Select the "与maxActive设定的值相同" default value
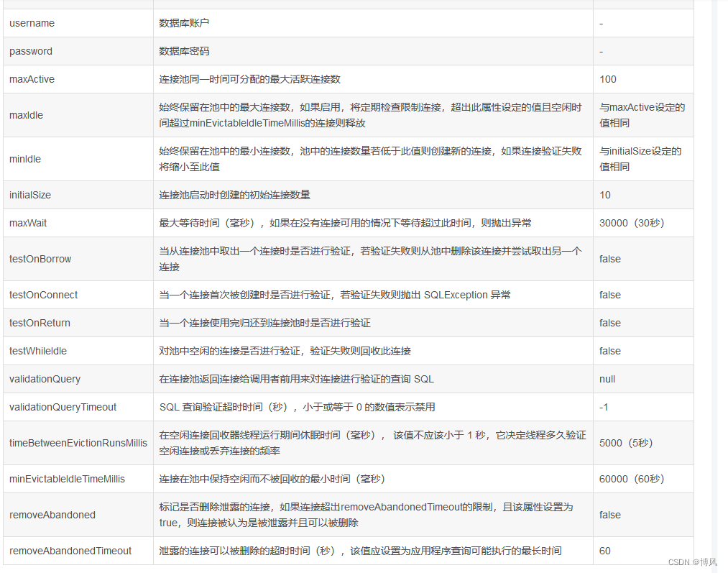Viewport: 728px width, 573px height. [642, 115]
